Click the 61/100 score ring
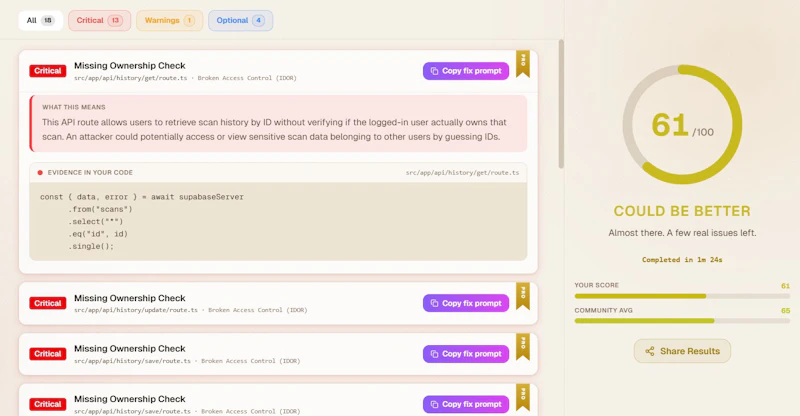The height and width of the screenshot is (416, 800). point(682,125)
